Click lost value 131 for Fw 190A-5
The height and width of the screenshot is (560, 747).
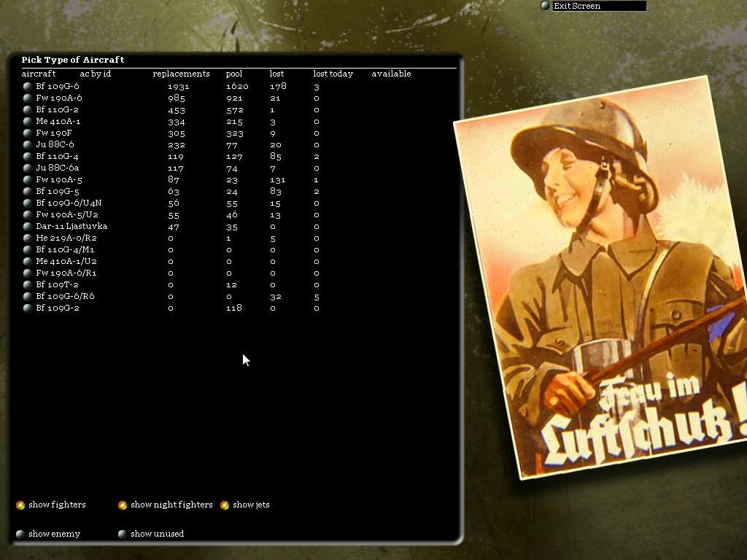[x=278, y=180]
